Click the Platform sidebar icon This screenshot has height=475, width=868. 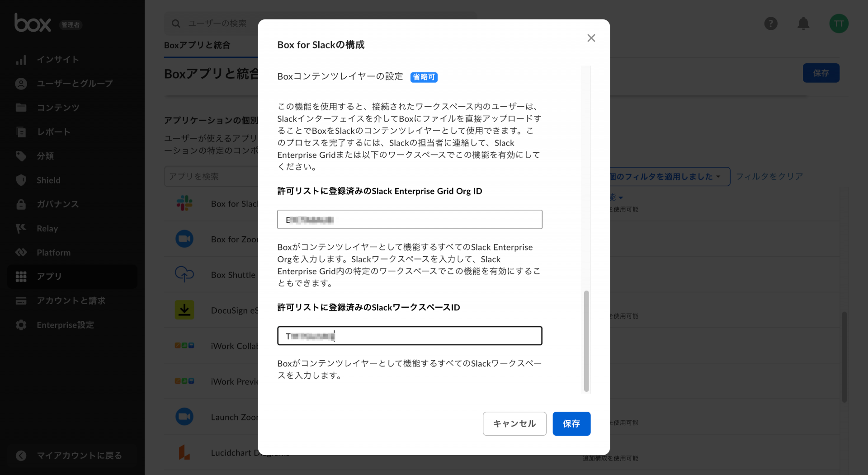[21, 252]
